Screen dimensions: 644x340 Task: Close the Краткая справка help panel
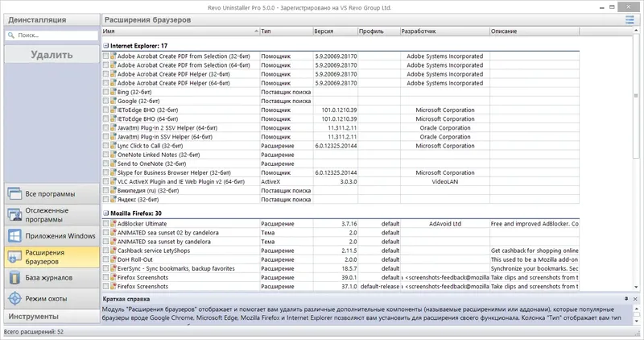[635, 299]
